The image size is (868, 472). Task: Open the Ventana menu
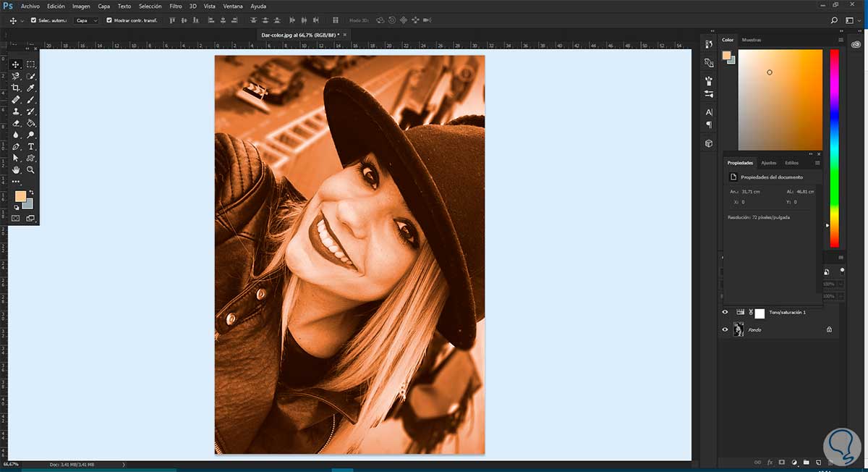233,6
